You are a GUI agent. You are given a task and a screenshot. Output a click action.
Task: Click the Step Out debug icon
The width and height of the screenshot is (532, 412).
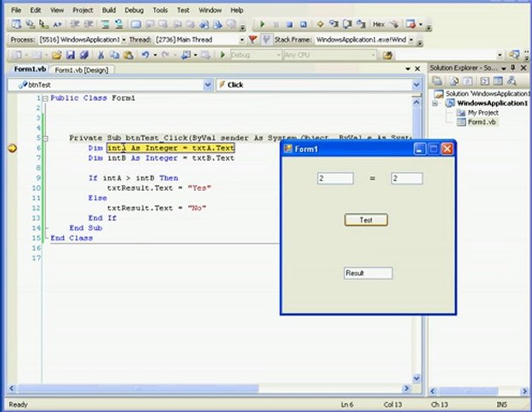point(361,24)
